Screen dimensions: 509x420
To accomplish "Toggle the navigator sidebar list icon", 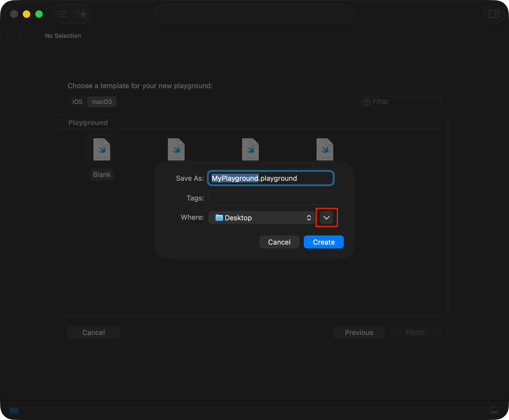I will (63, 14).
